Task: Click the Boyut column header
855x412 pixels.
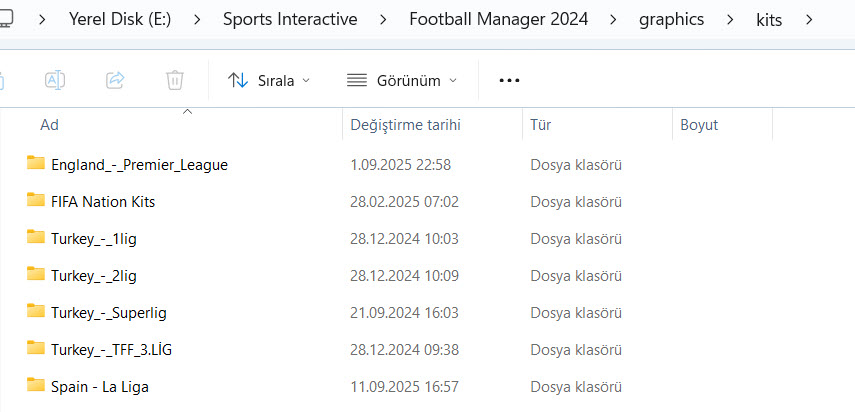Action: (x=699, y=125)
